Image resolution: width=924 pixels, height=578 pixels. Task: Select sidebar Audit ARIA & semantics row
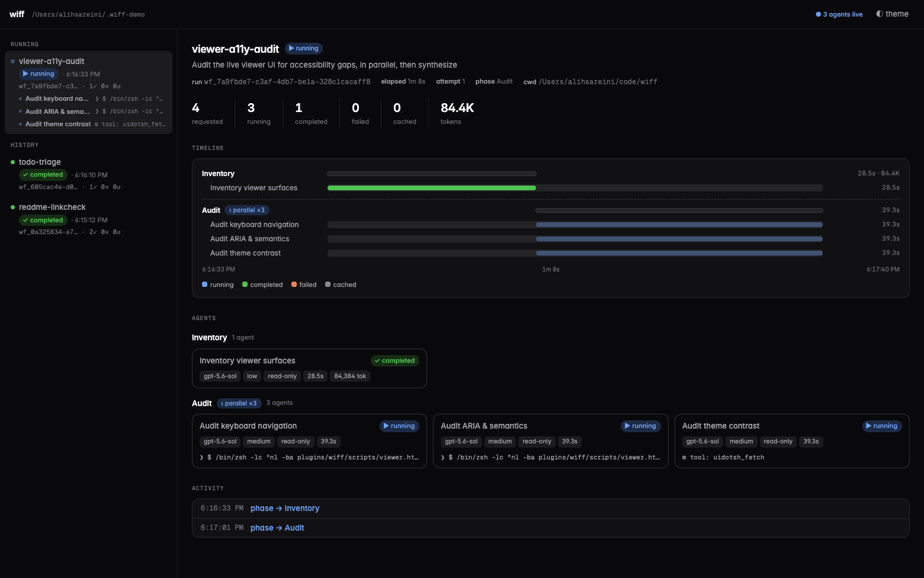click(x=92, y=111)
